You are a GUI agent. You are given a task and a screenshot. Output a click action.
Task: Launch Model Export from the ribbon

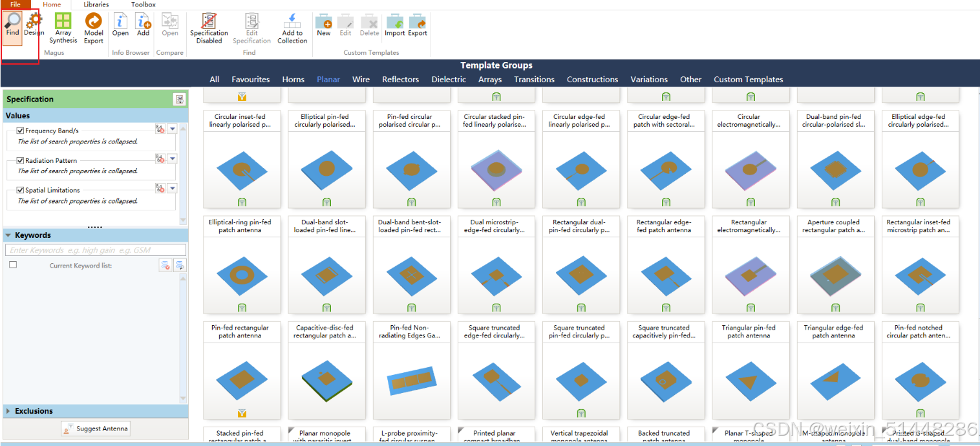pos(94,28)
